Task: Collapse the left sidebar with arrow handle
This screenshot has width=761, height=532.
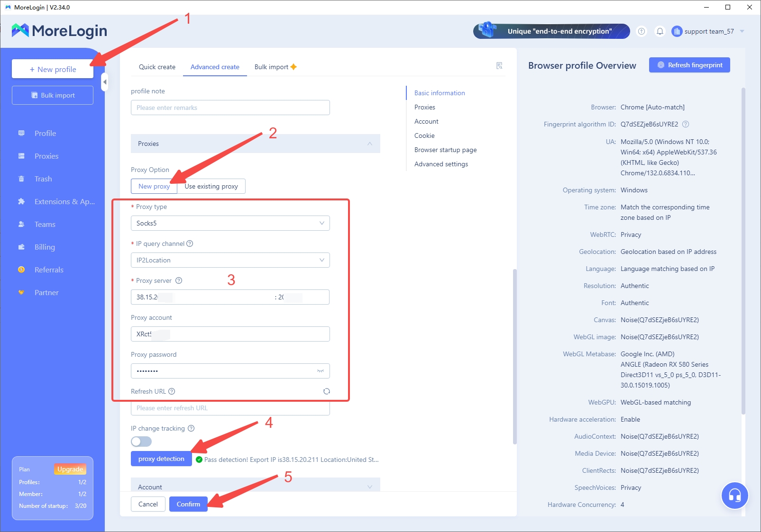Action: click(x=105, y=82)
